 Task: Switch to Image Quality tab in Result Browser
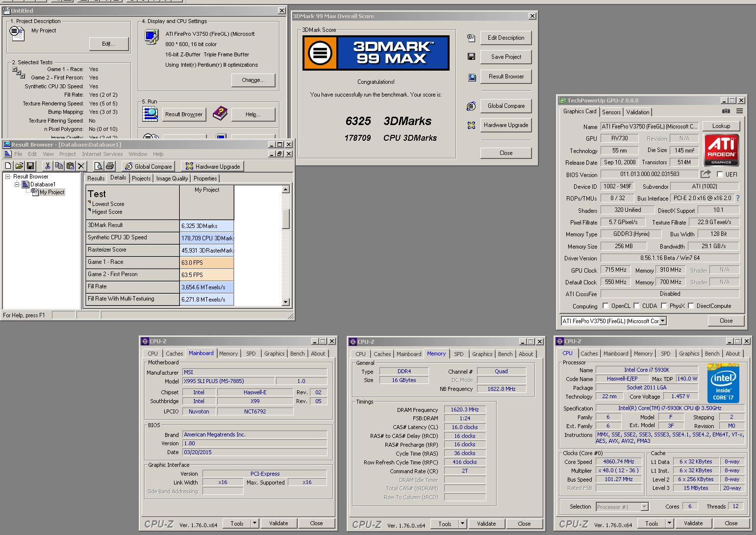coord(172,178)
